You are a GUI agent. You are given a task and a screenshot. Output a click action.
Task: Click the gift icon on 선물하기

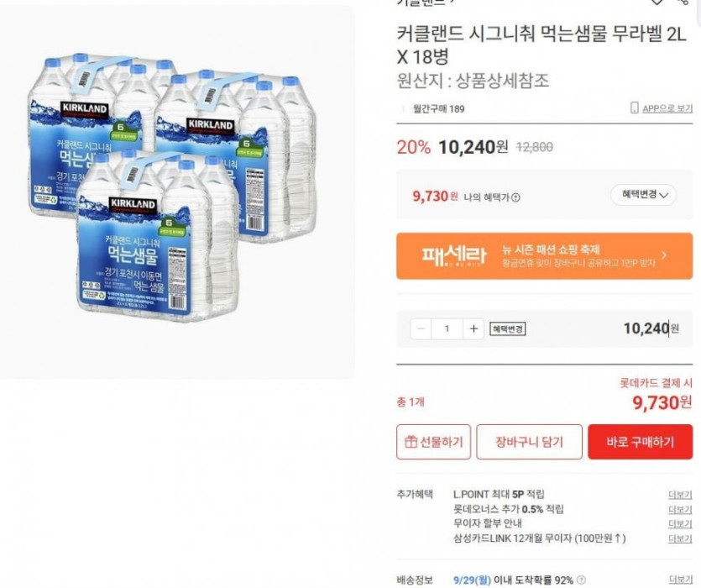coord(411,442)
